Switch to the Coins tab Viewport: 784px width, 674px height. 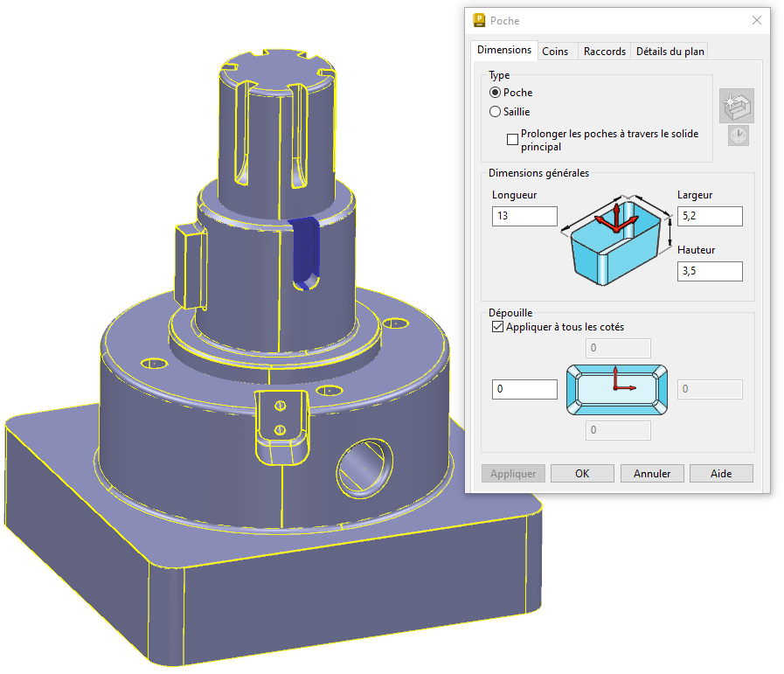point(557,52)
